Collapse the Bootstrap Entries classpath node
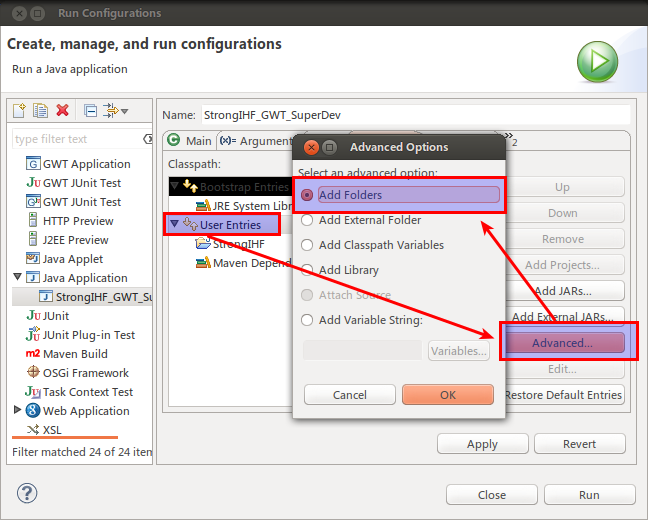Image resolution: width=648 pixels, height=520 pixels. [x=175, y=186]
